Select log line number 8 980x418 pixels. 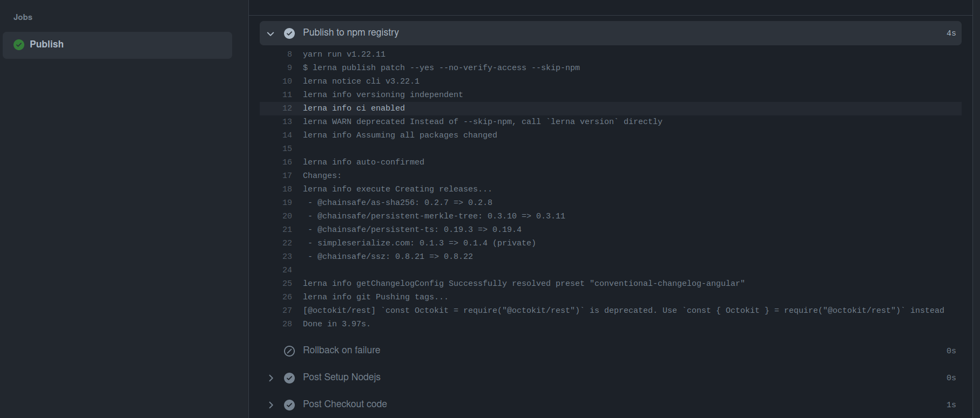[x=289, y=54]
